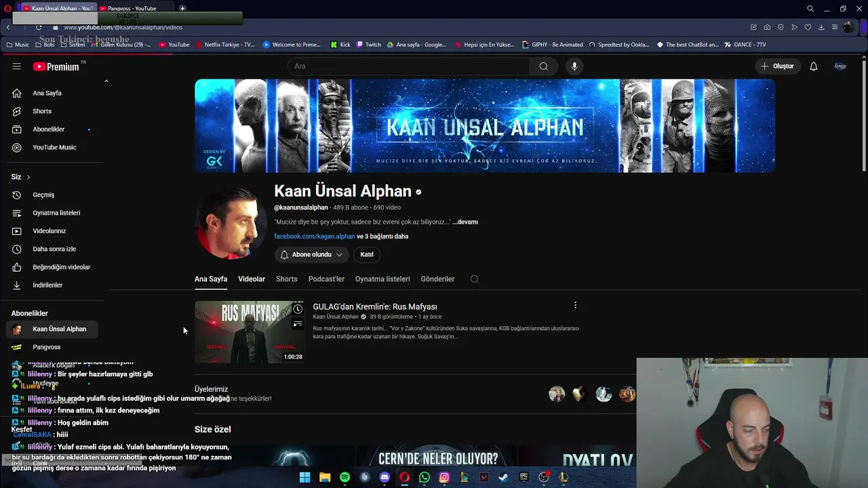Reload the page in Opera
This screenshot has height=488, width=868.
[x=39, y=27]
